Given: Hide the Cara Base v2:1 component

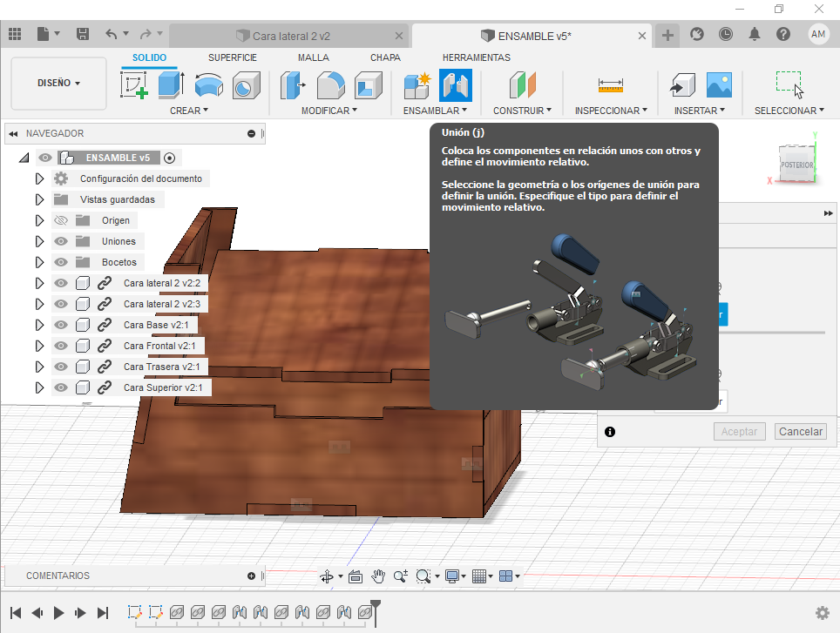Looking at the screenshot, I should tap(61, 325).
